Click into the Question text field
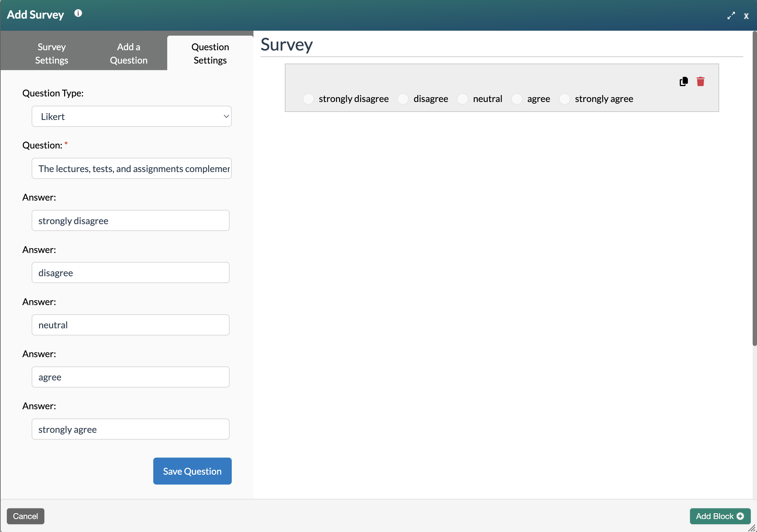 pyautogui.click(x=132, y=168)
